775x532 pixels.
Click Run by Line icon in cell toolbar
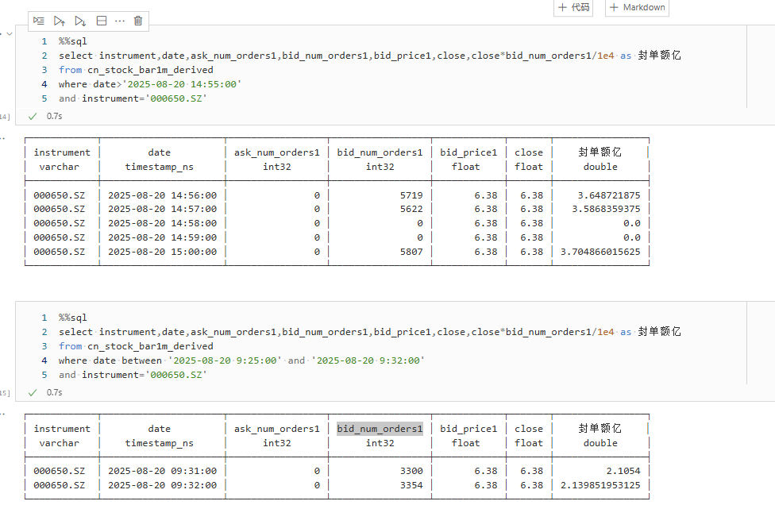tap(39, 21)
